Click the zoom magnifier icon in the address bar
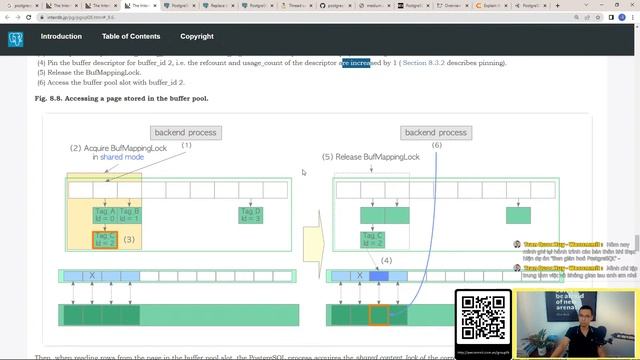Image resolution: width=640 pixels, height=360 pixels. [x=576, y=18]
